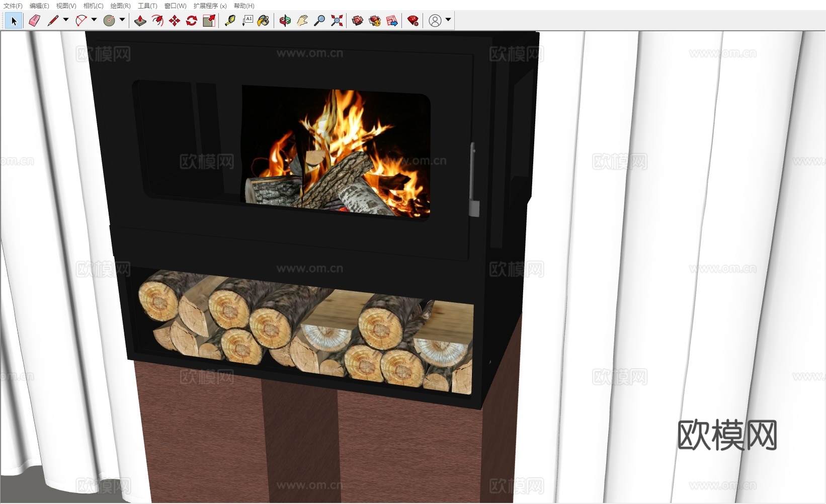Click the Send to LayOut icon
The width and height of the screenshot is (826, 504).
(392, 21)
